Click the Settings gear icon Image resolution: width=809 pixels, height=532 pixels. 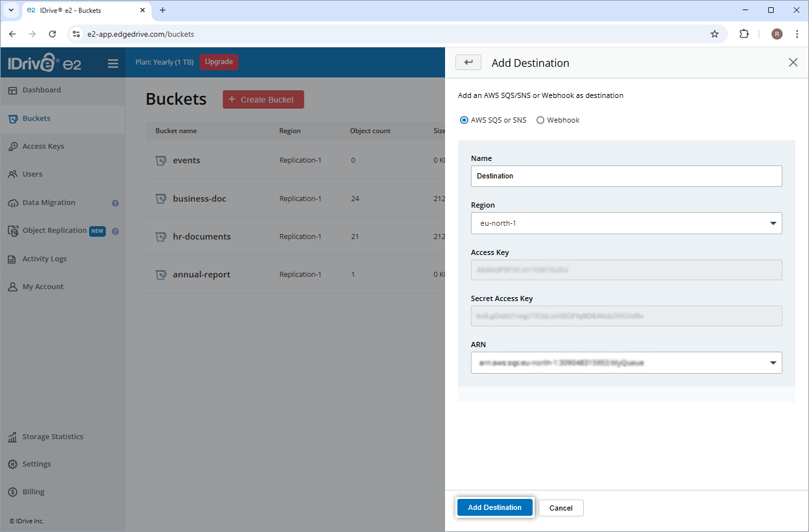[12, 465]
